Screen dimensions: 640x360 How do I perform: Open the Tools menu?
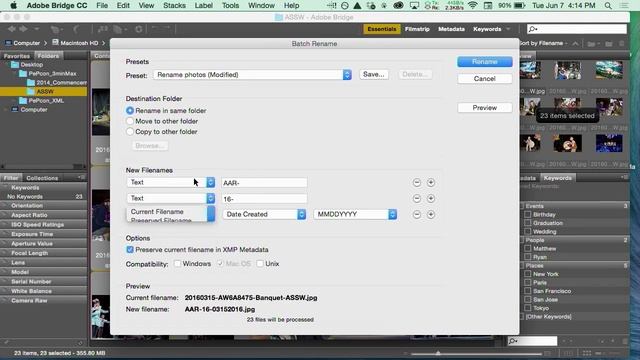[230, 5]
